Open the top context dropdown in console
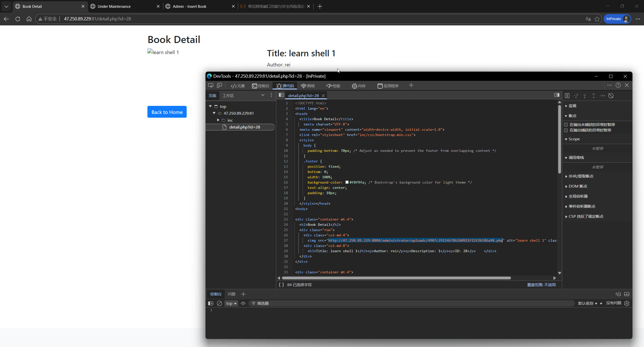644x347 pixels. [x=231, y=303]
